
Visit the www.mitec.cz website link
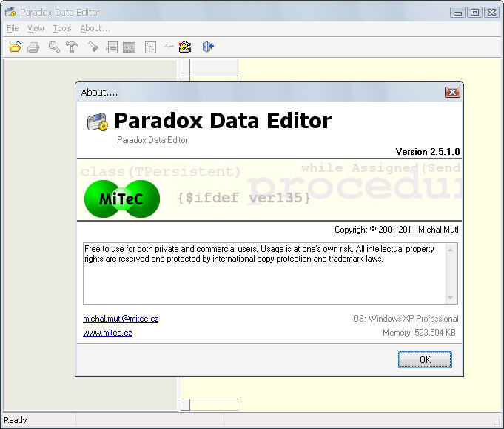pos(107,333)
